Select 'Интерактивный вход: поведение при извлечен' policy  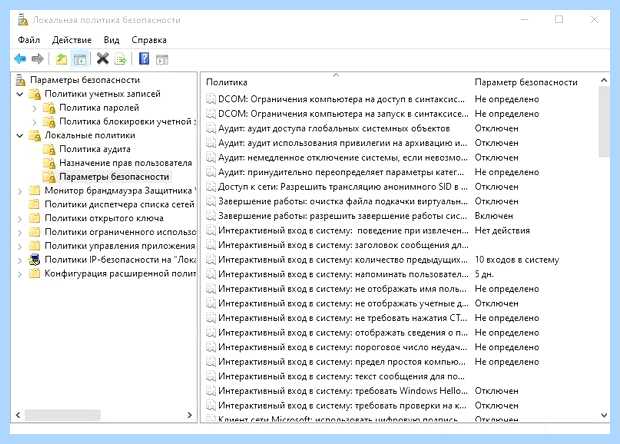click(342, 231)
